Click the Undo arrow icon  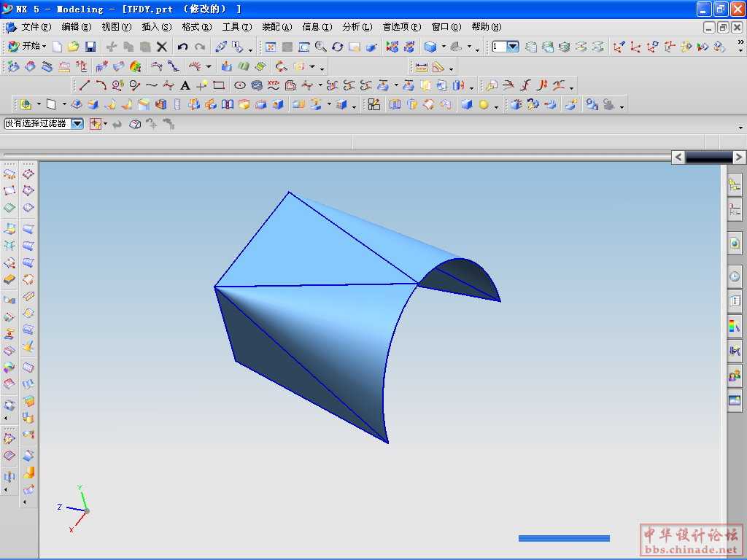[x=183, y=47]
